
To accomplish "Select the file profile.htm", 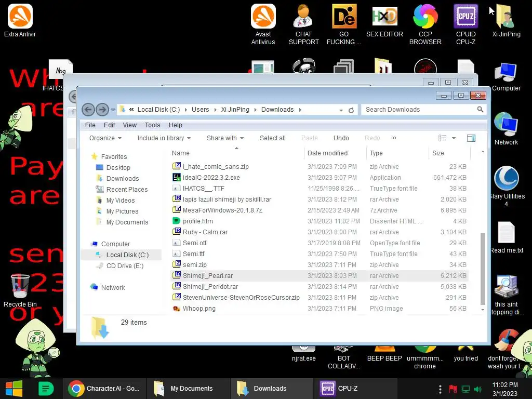I will click(x=319, y=221).
